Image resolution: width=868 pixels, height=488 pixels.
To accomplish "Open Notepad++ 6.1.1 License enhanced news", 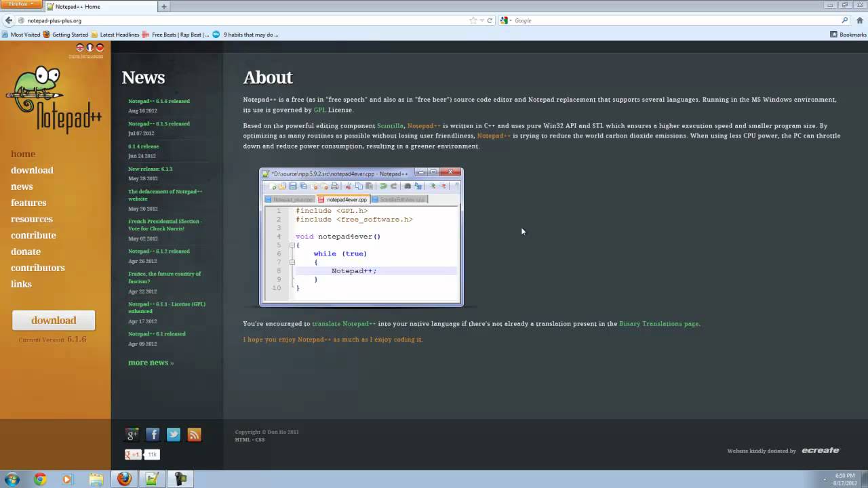I will click(167, 308).
